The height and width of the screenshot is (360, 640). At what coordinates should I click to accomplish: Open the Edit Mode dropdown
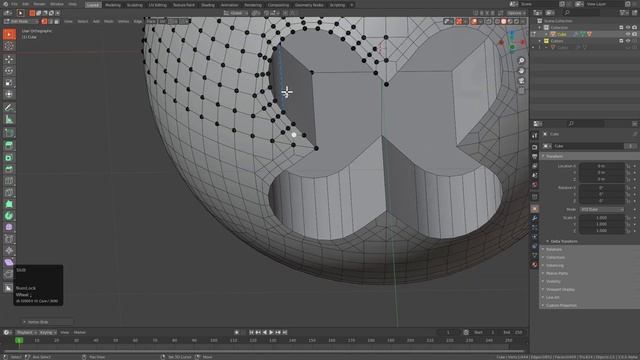(22, 21)
